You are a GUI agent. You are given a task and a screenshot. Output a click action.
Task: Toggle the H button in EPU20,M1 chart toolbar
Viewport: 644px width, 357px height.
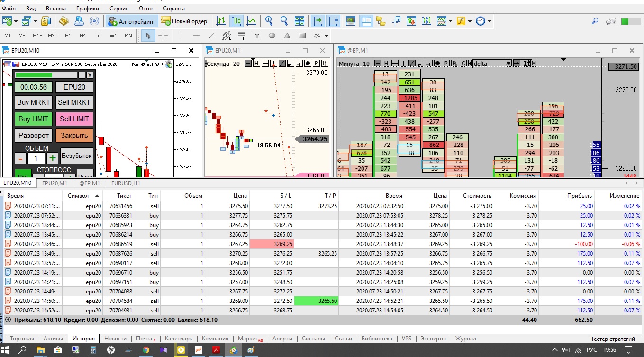point(256,64)
